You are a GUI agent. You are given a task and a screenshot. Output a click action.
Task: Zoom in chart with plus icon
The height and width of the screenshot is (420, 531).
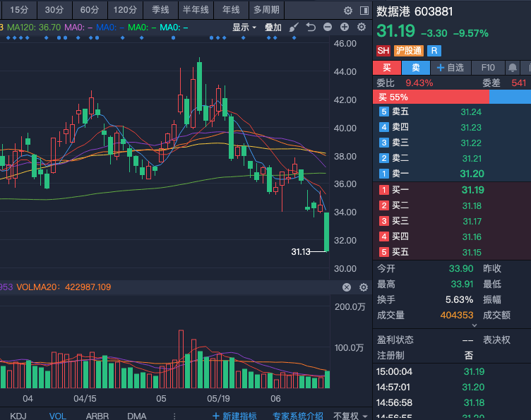(x=345, y=27)
